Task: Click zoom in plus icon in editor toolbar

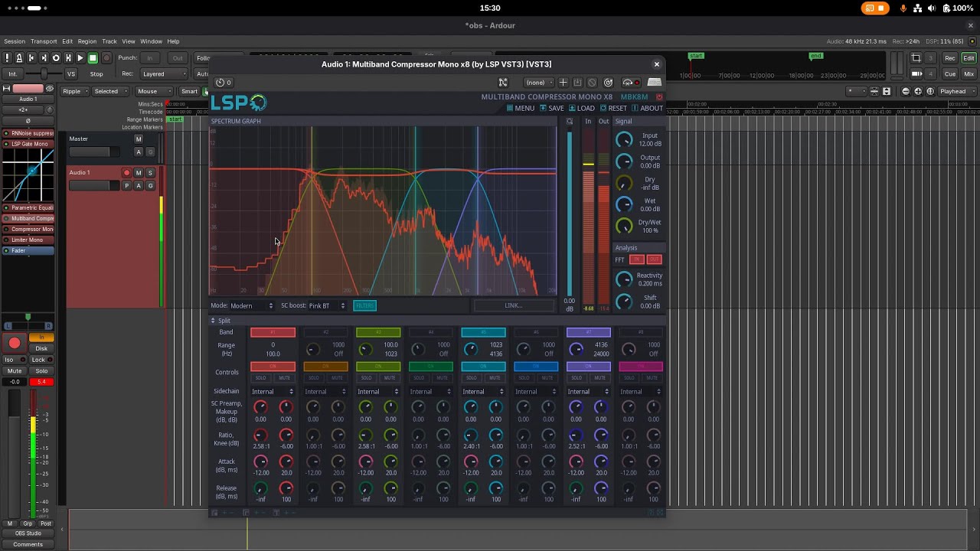Action: [x=918, y=91]
